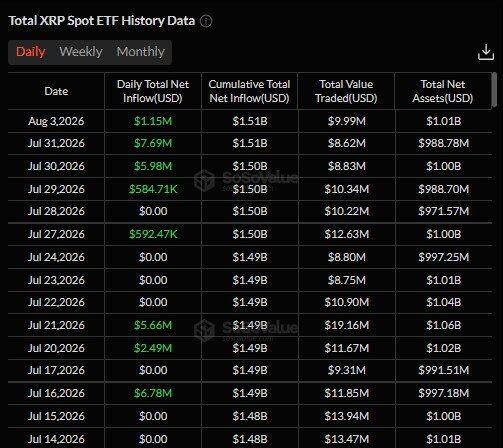Switch to the Monthly tab
503x448 pixels.
pyautogui.click(x=141, y=52)
